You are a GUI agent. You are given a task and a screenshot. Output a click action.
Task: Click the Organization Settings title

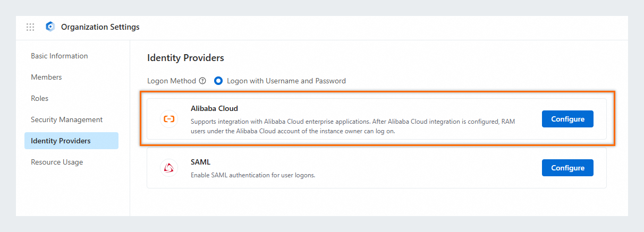point(100,27)
